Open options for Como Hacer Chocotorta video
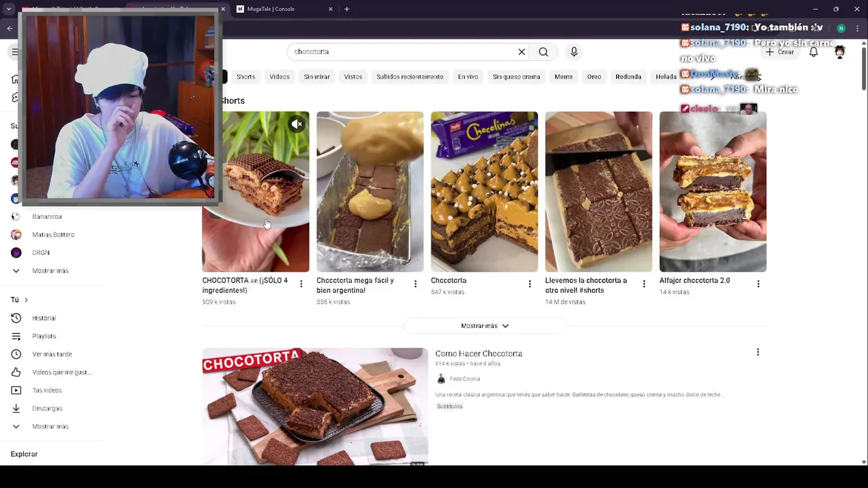Viewport: 868px width, 488px height. tap(758, 352)
